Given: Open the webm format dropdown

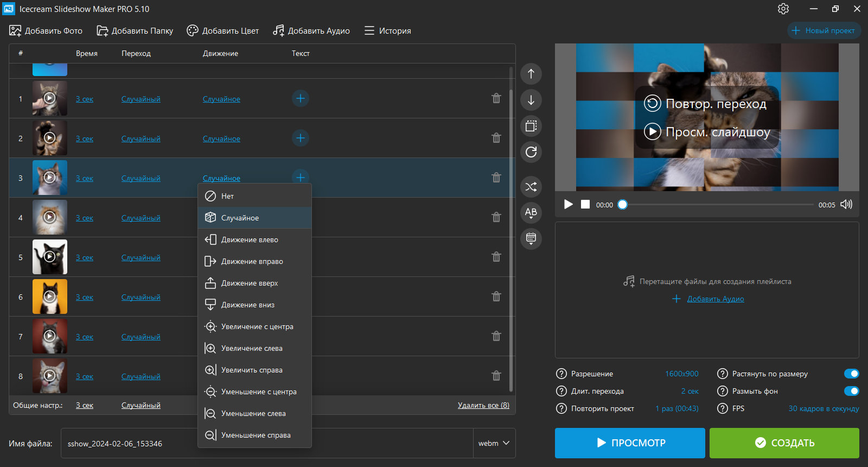Looking at the screenshot, I should click(x=494, y=443).
